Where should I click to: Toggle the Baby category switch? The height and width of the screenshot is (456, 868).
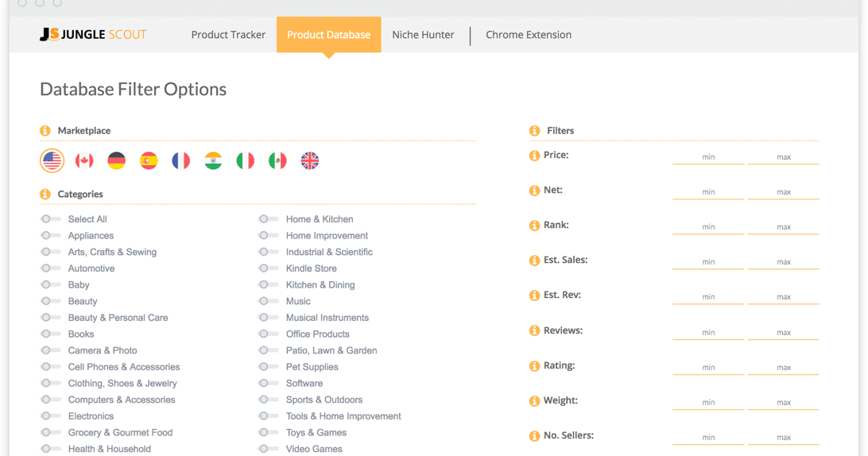51,284
